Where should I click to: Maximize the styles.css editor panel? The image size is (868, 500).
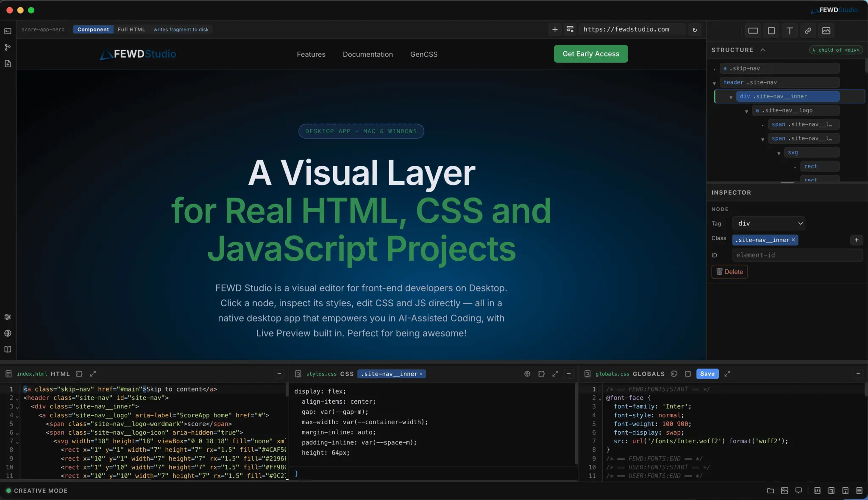point(555,374)
